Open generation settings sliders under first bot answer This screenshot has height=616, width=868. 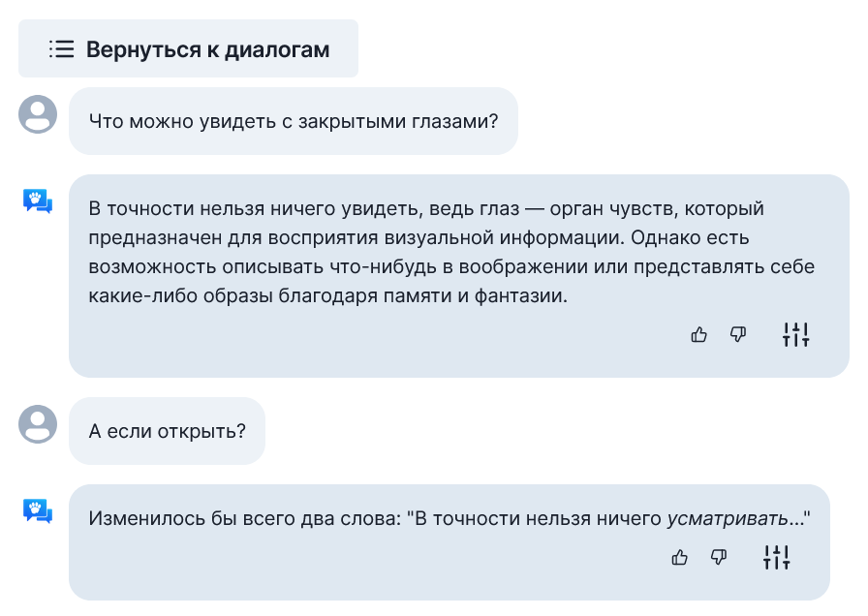point(794,334)
